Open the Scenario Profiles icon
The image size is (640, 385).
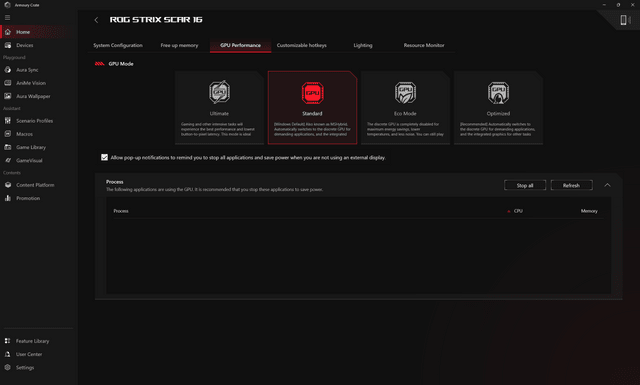[8, 121]
